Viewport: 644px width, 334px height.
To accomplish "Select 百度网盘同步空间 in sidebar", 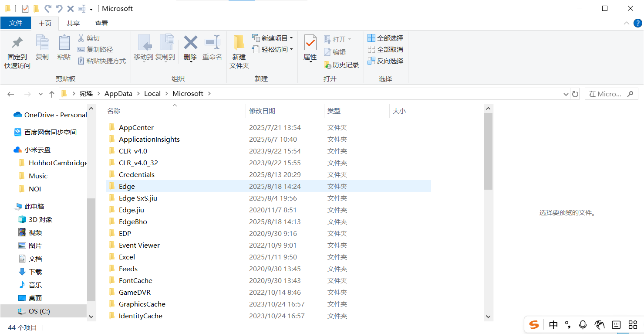I will coord(45,133).
